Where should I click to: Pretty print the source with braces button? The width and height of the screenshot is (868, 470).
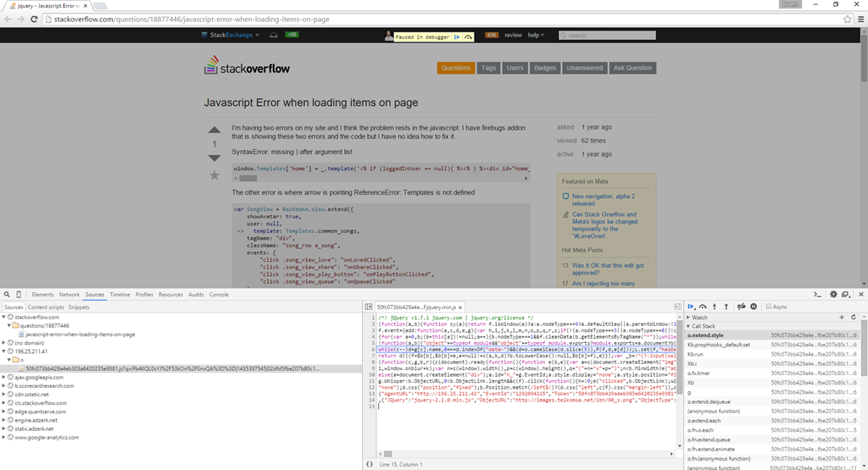[370, 464]
